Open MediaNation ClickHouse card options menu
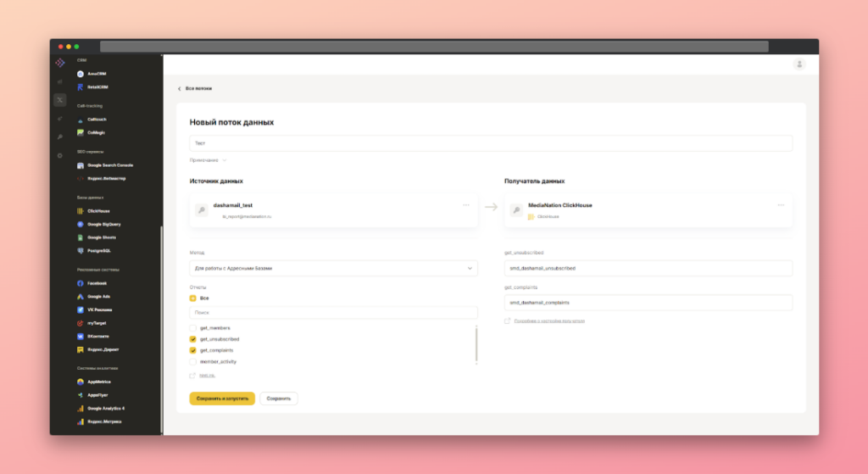This screenshot has width=868, height=474. tap(781, 205)
